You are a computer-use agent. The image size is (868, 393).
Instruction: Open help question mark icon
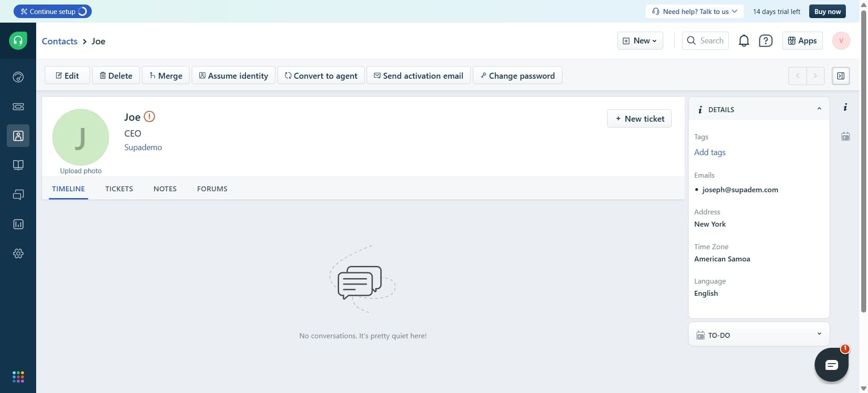(x=765, y=41)
